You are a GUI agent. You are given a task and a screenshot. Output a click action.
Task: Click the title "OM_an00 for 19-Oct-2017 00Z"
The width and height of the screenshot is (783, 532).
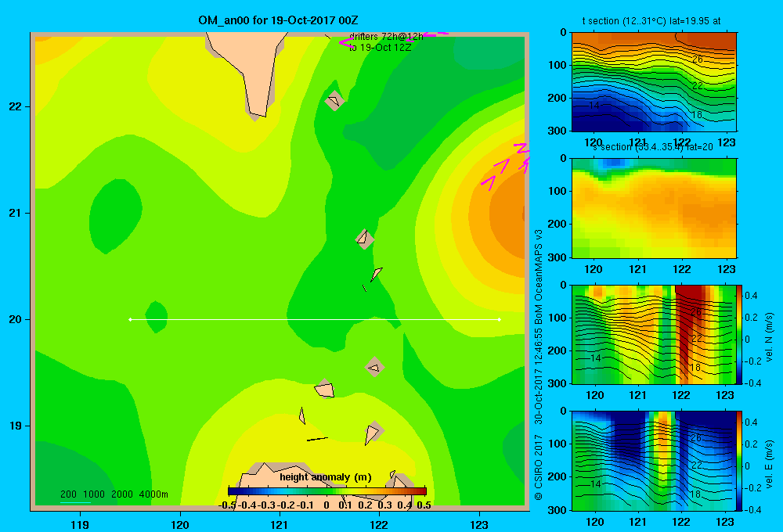(278, 20)
